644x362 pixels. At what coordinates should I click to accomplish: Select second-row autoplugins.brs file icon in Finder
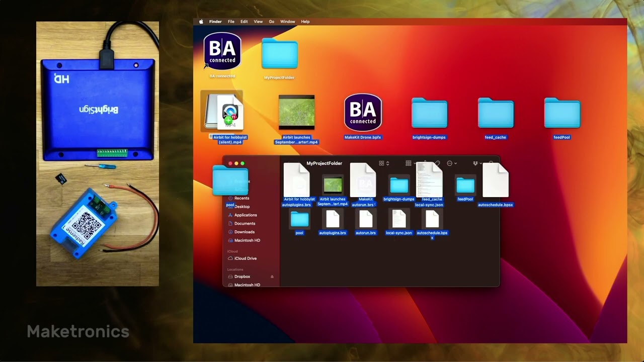tap(333, 220)
